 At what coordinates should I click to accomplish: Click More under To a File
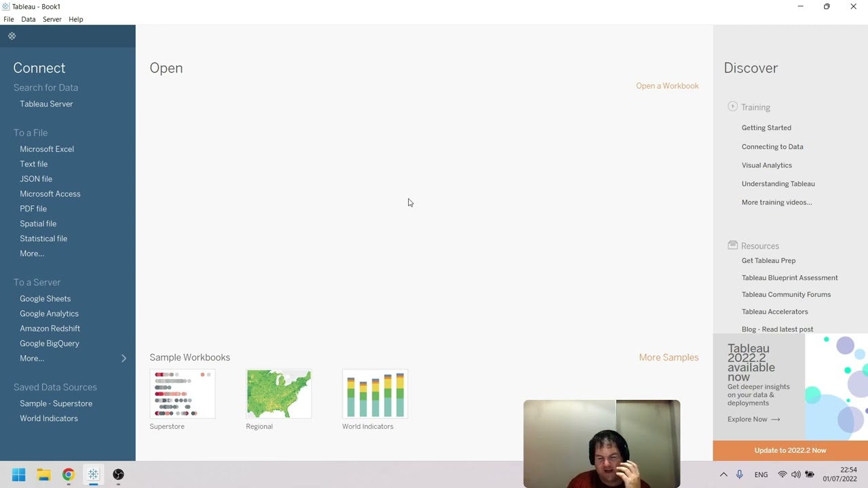coord(32,253)
